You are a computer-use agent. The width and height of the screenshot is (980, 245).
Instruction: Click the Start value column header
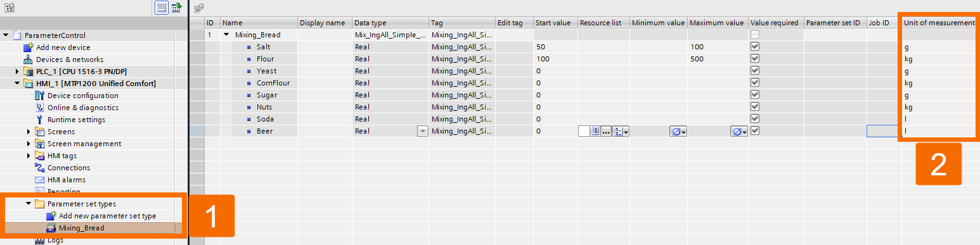tap(555, 23)
